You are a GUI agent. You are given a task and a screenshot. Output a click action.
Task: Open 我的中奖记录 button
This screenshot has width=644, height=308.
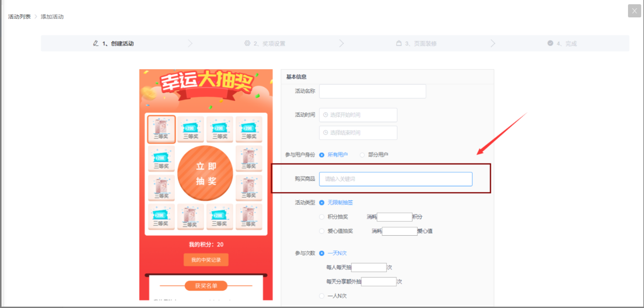206,260
